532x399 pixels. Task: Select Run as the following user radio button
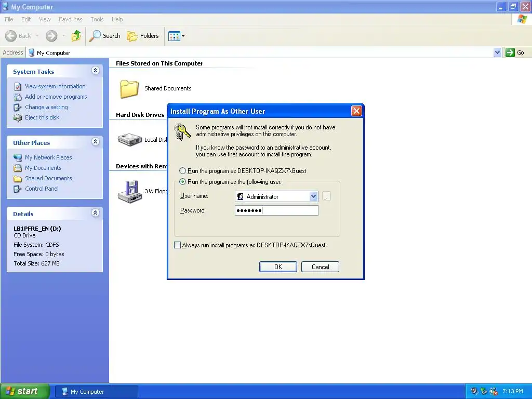pyautogui.click(x=182, y=181)
